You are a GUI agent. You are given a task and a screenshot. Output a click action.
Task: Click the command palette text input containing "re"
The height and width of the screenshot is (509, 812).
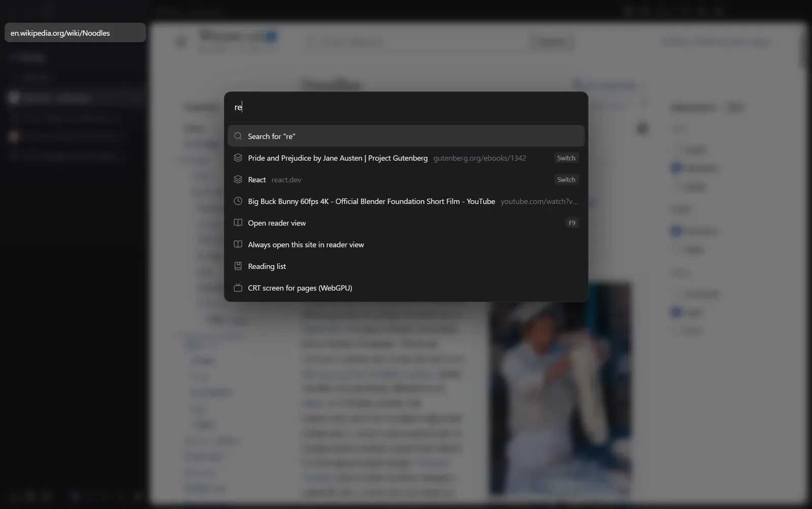pyautogui.click(x=406, y=107)
